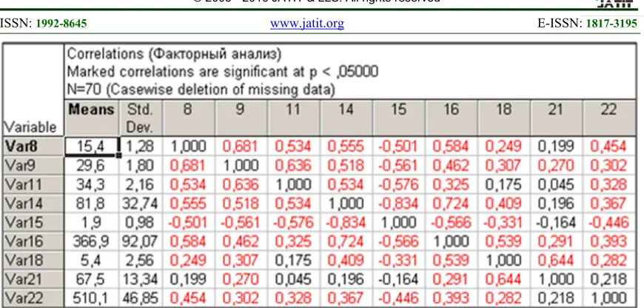Image resolution: width=644 pixels, height=308 pixels.
Task: Click the Var18 standard deviation 2,56
Action: pos(141,260)
